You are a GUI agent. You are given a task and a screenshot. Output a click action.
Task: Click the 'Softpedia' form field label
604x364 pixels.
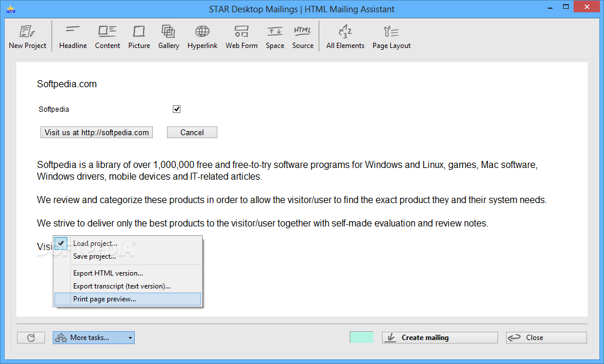(53, 109)
